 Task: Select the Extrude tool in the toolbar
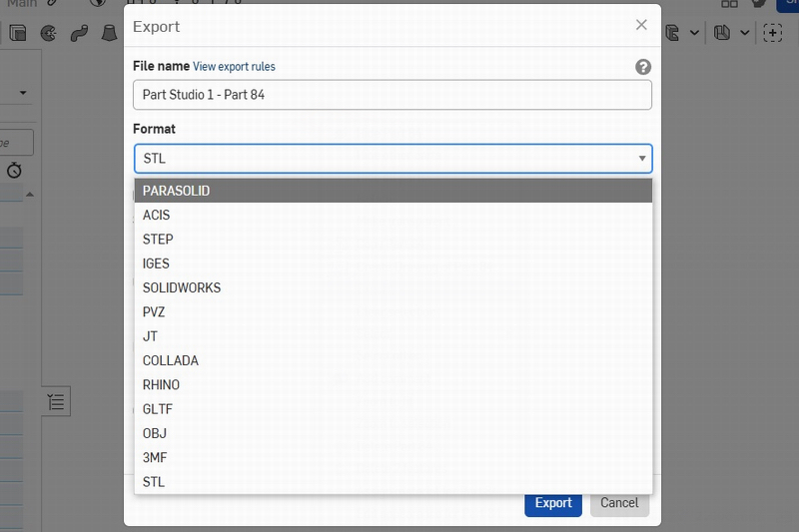[18, 33]
